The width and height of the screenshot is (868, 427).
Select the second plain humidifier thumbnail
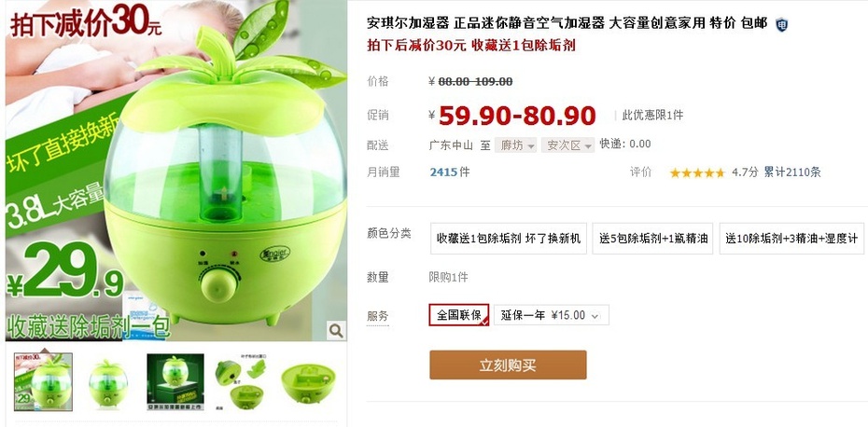(x=109, y=382)
